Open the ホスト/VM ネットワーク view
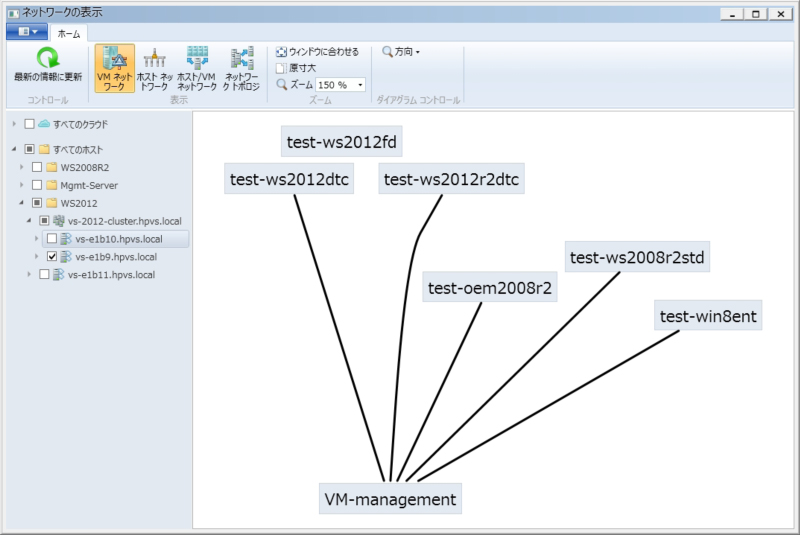 (x=197, y=68)
